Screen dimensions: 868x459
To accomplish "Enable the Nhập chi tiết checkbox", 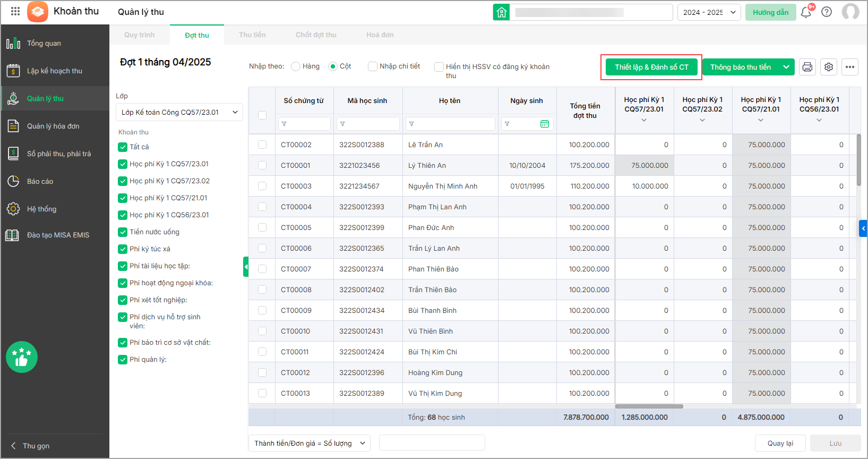I will [373, 66].
